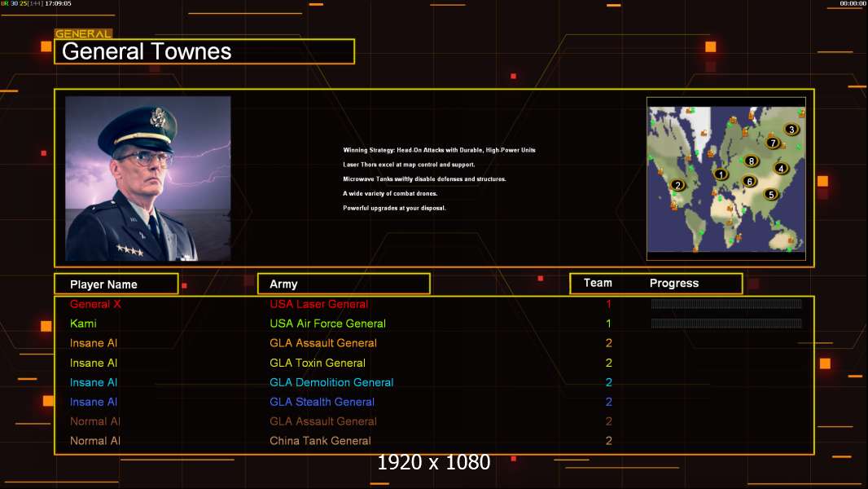Click 'Laser Thors excel at map control' line
Screen dimensions: 868x489
coord(409,165)
